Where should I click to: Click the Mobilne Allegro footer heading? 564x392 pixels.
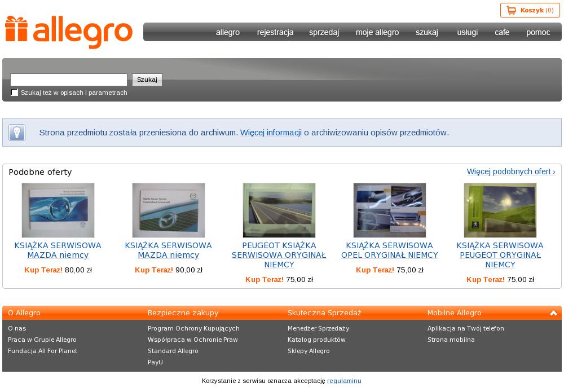[454, 313]
